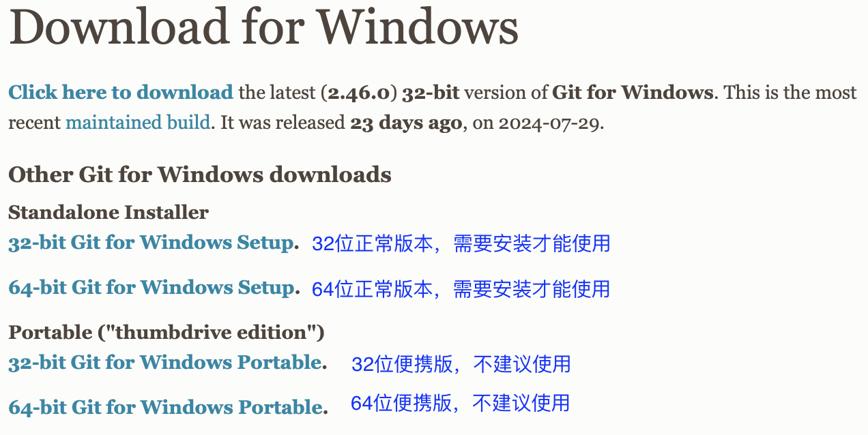Image resolution: width=868 pixels, height=435 pixels.
Task: Click the blue note "32位便携版，不建议使用"
Action: (x=461, y=364)
